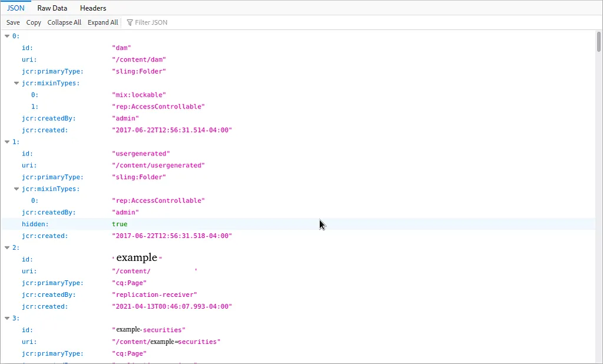Screen dimensions: 603x364
Task: Focus the Filter JSON field
Action: click(151, 22)
